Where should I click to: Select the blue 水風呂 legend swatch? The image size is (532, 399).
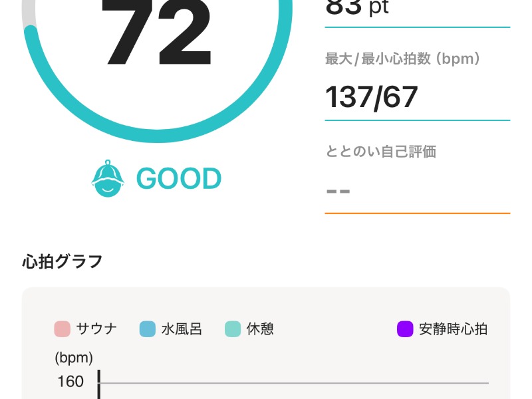pos(147,329)
